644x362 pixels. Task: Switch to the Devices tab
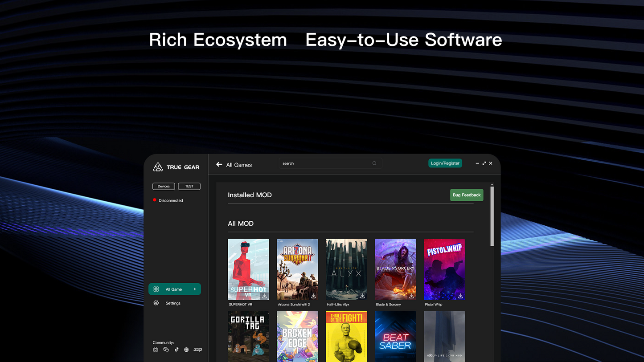164,186
